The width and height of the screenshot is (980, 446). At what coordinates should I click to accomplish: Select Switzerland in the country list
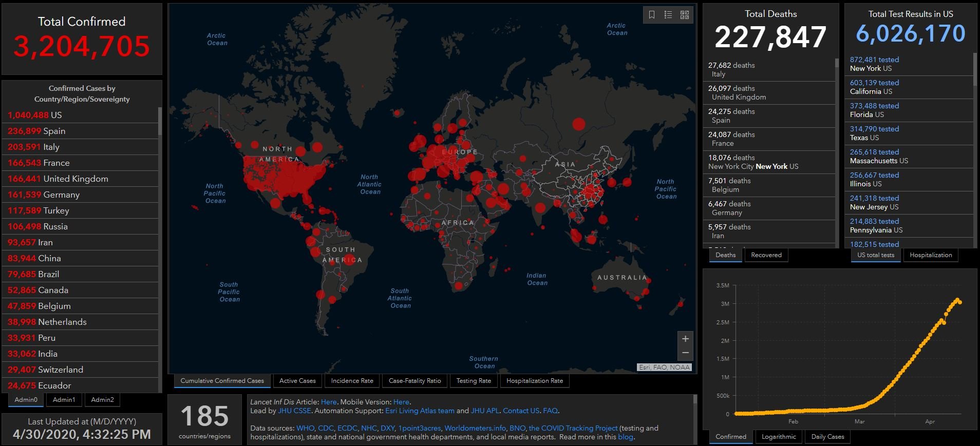coord(81,370)
